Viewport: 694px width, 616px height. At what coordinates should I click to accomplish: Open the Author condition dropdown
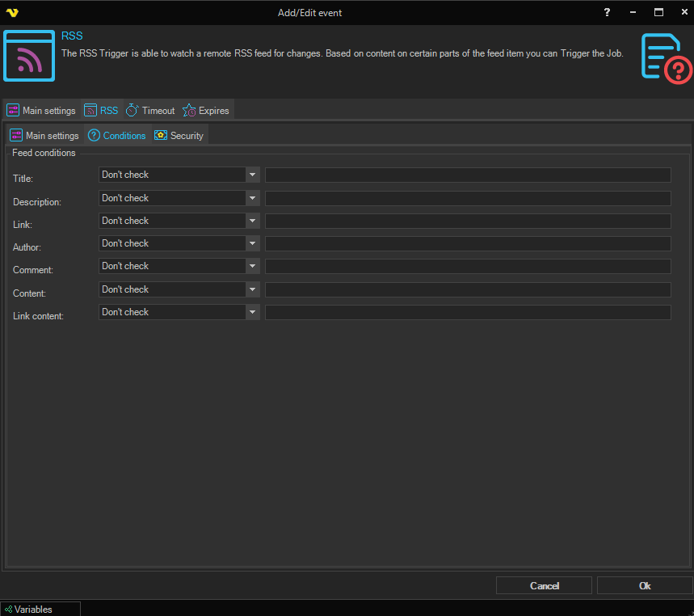252,243
